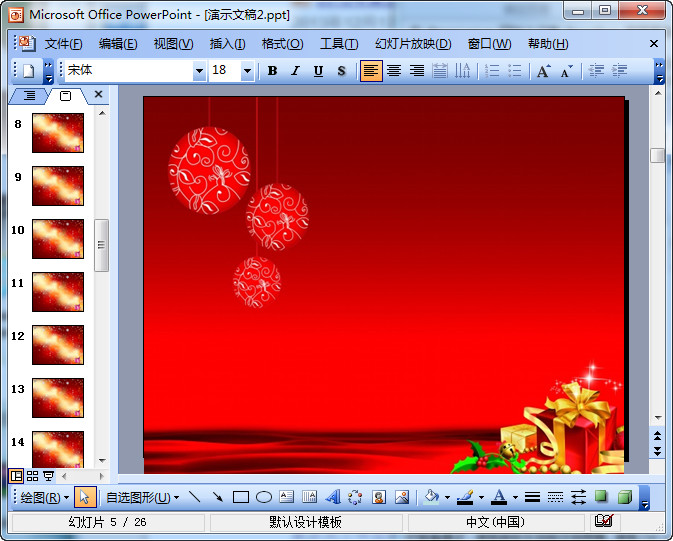Align text left
The image size is (673, 541).
(x=370, y=71)
